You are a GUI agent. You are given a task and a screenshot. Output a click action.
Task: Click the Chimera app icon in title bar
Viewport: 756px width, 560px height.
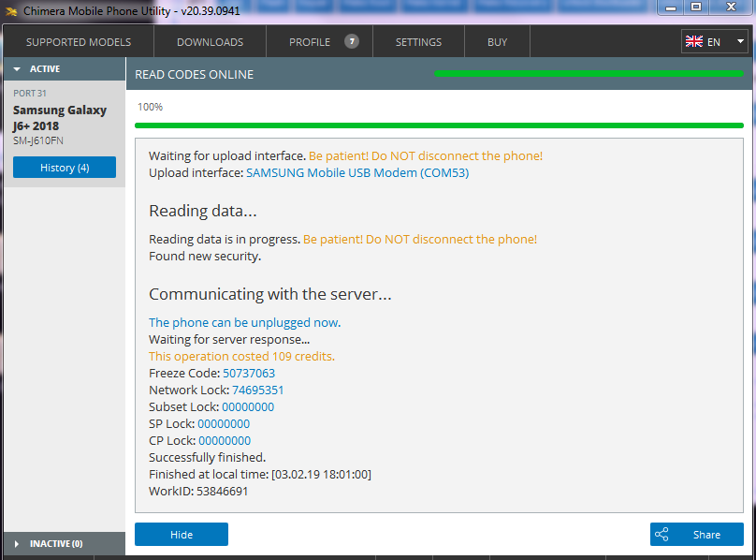pos(11,11)
